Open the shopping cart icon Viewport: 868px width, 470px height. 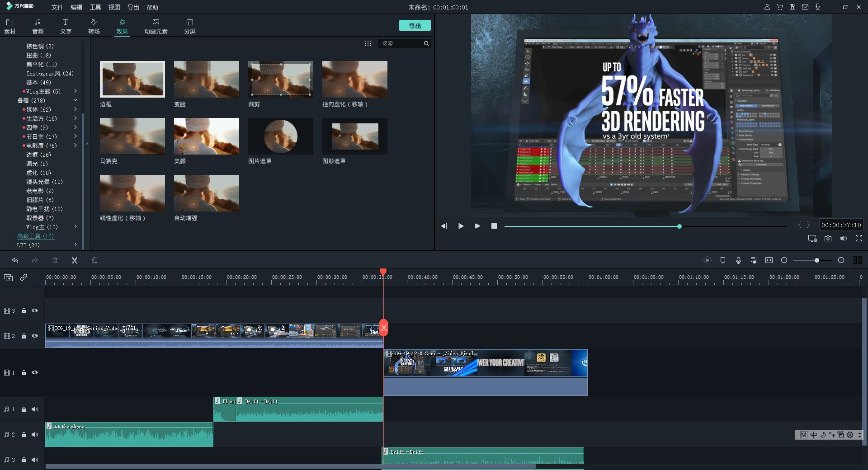(780, 7)
